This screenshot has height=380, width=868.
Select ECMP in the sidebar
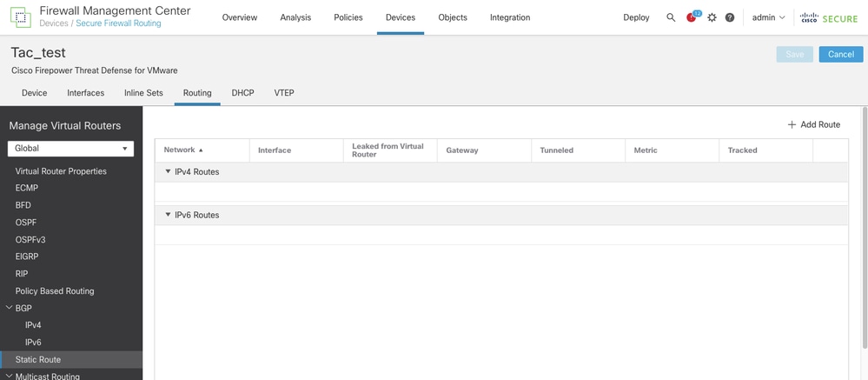pos(27,189)
